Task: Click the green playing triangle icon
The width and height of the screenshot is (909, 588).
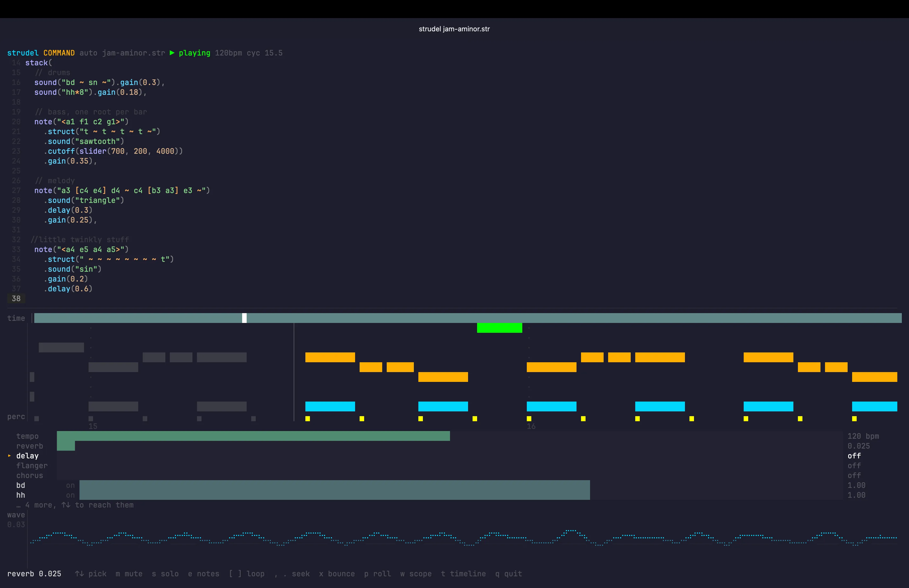Action: point(172,53)
